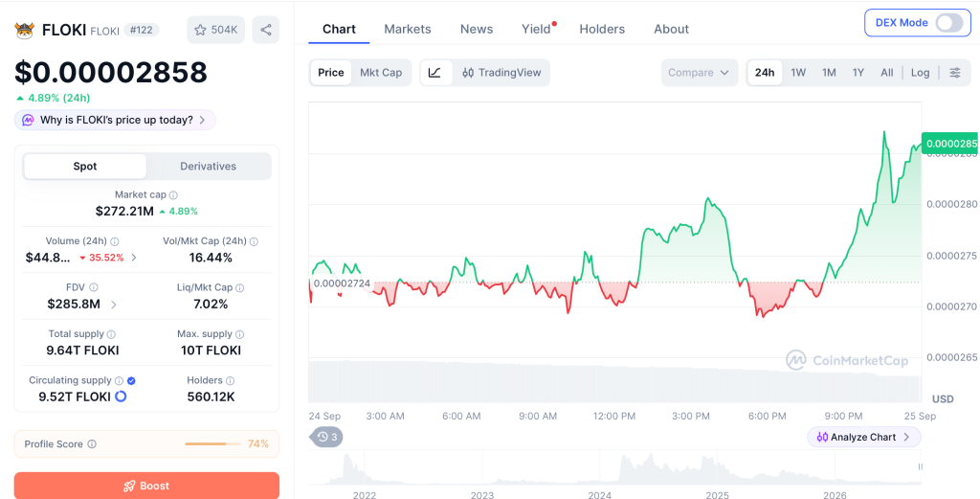Click the share icon next to watchlist

tap(266, 30)
